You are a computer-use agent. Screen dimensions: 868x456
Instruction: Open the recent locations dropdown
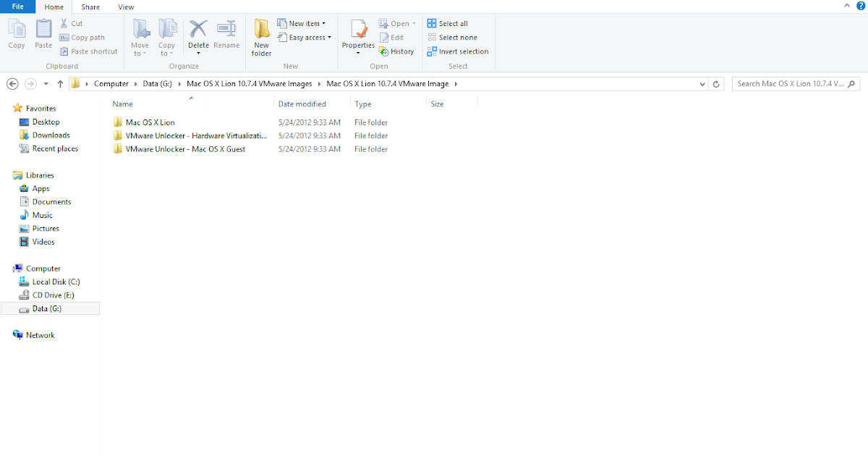point(46,85)
